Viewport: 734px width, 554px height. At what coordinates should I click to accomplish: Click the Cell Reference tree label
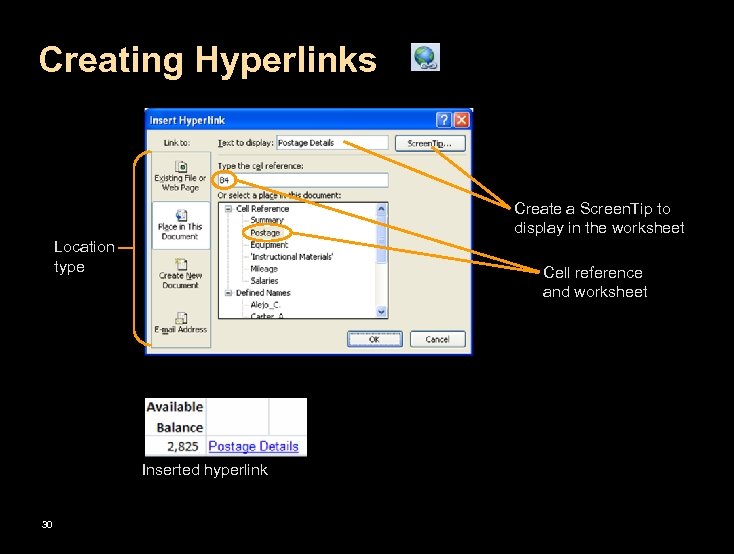point(262,209)
